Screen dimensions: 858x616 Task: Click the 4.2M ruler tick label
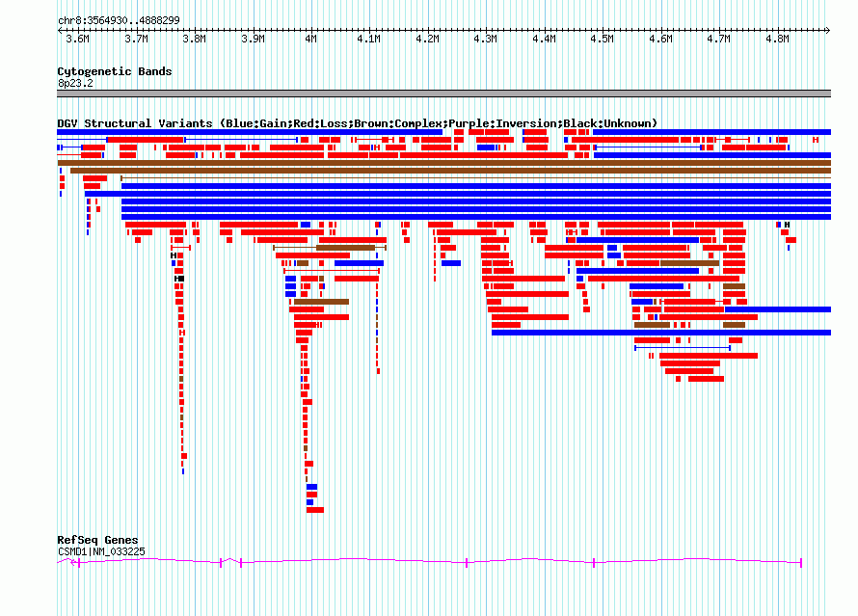click(427, 39)
